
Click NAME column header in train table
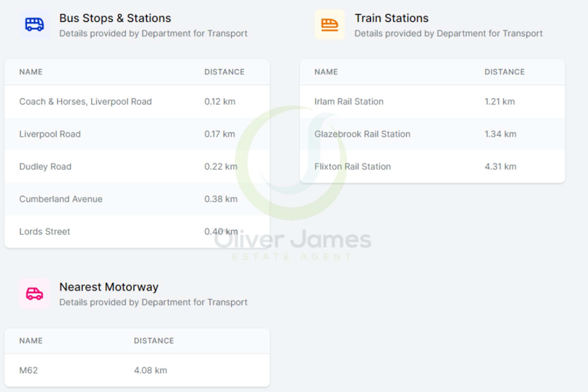(x=326, y=72)
